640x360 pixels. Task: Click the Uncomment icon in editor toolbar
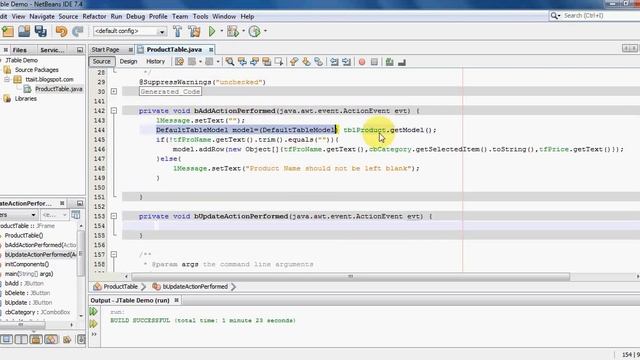(x=402, y=62)
